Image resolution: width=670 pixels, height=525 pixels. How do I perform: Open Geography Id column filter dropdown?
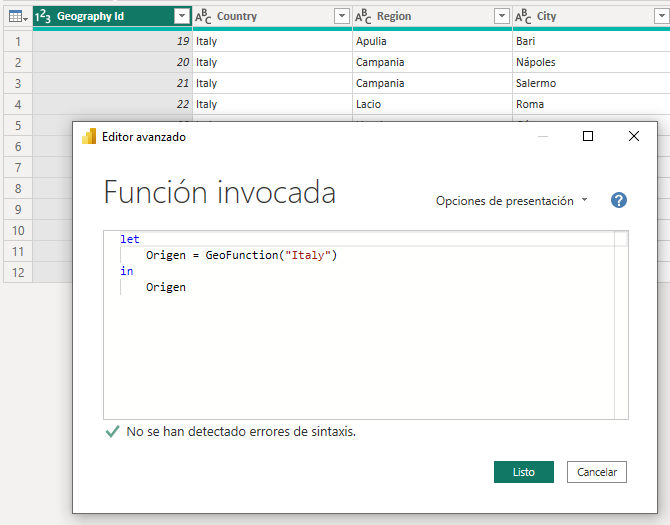[x=182, y=16]
